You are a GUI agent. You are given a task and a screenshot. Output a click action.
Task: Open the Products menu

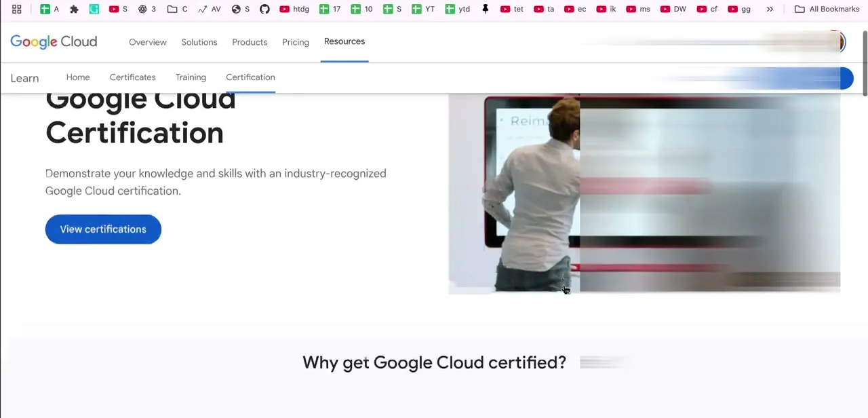[250, 42]
